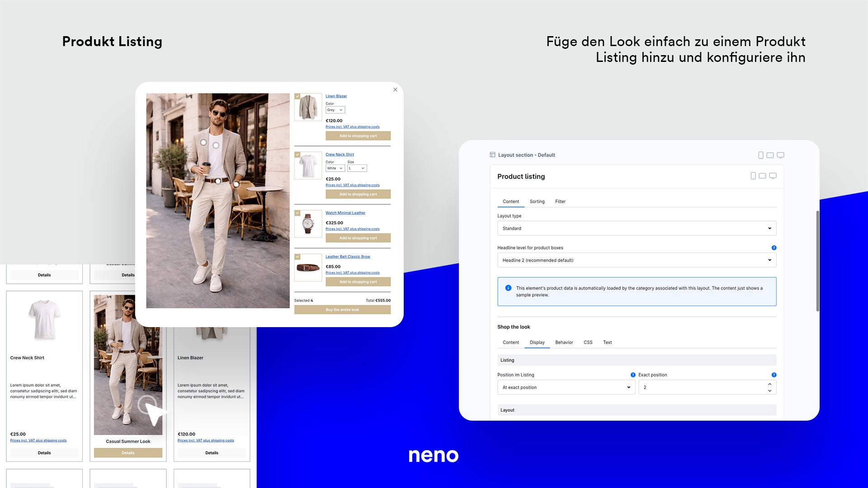The width and height of the screenshot is (868, 488).
Task: Click Leather Belt thumbnail in popup
Action: coord(308,267)
